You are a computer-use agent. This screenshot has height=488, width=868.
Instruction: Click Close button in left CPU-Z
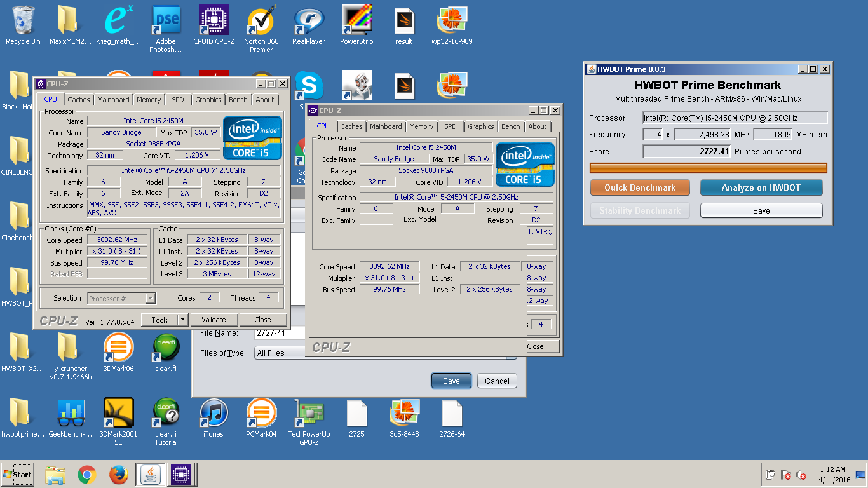pos(262,320)
